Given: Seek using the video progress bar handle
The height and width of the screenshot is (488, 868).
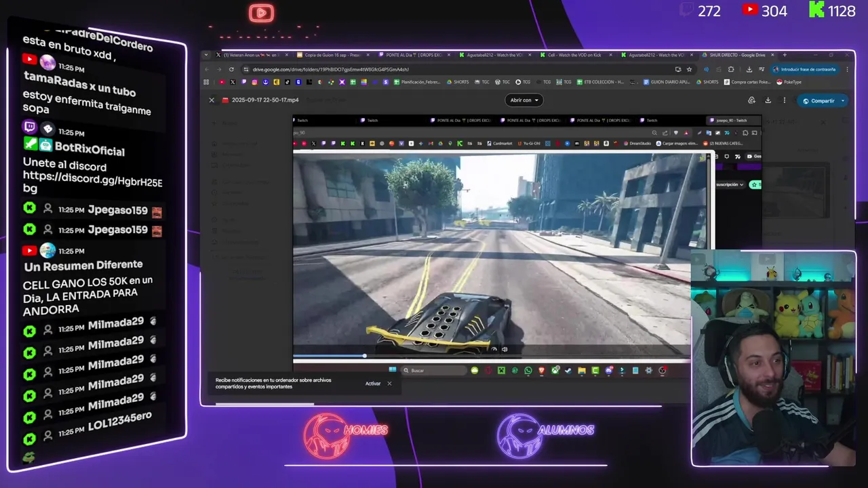Looking at the screenshot, I should [364, 356].
